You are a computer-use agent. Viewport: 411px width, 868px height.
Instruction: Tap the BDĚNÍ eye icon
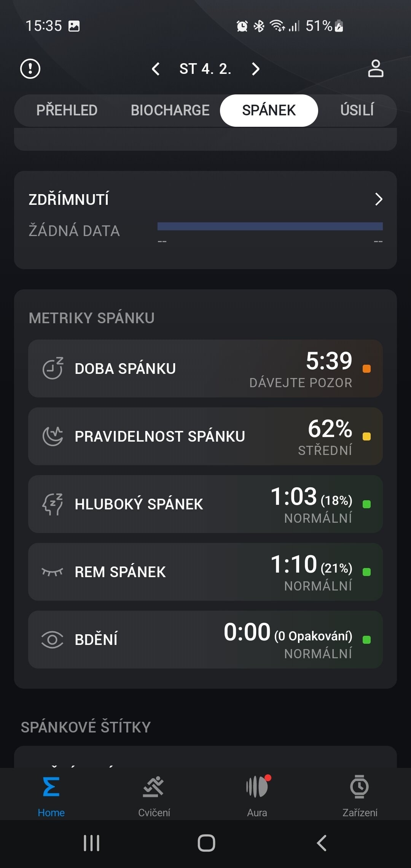[52, 640]
